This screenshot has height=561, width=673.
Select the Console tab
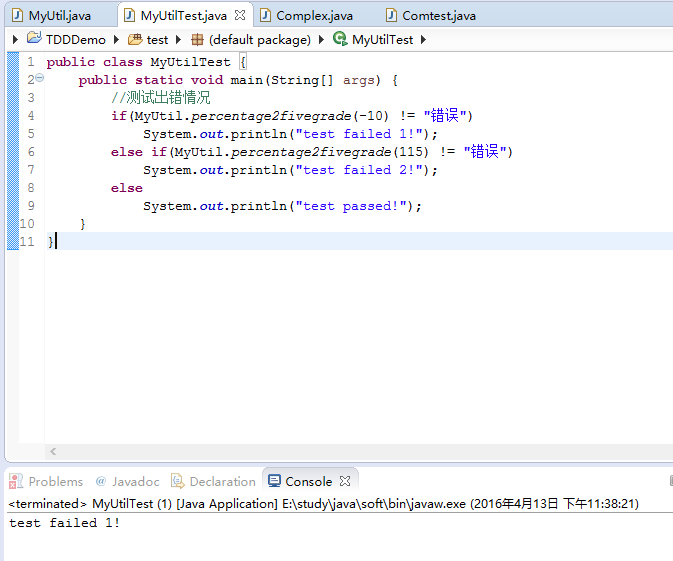(309, 482)
